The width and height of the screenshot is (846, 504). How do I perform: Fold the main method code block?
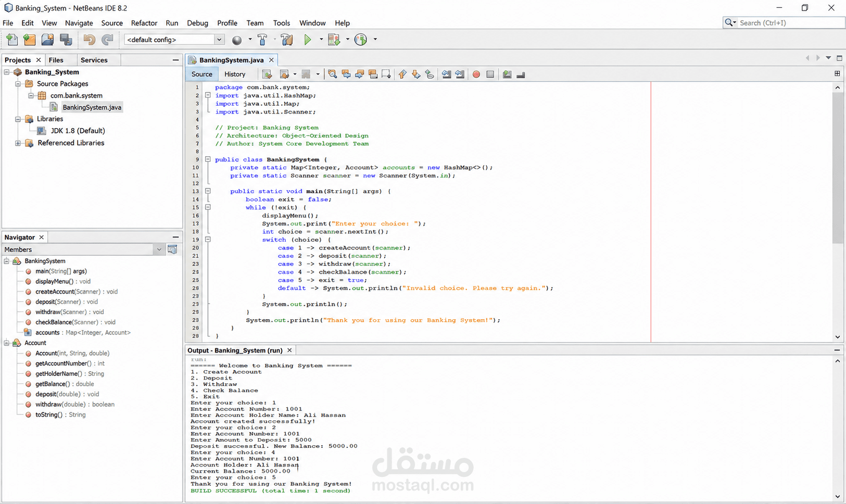pos(208,191)
